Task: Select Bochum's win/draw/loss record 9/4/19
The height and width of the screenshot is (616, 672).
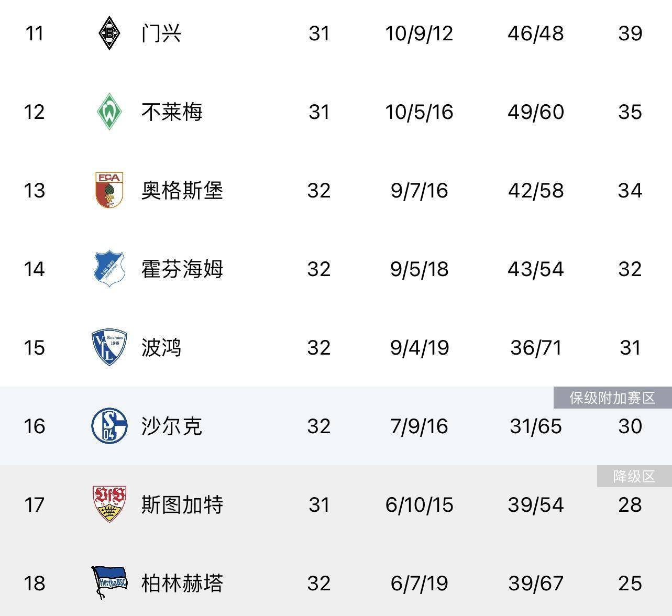Action: [419, 348]
